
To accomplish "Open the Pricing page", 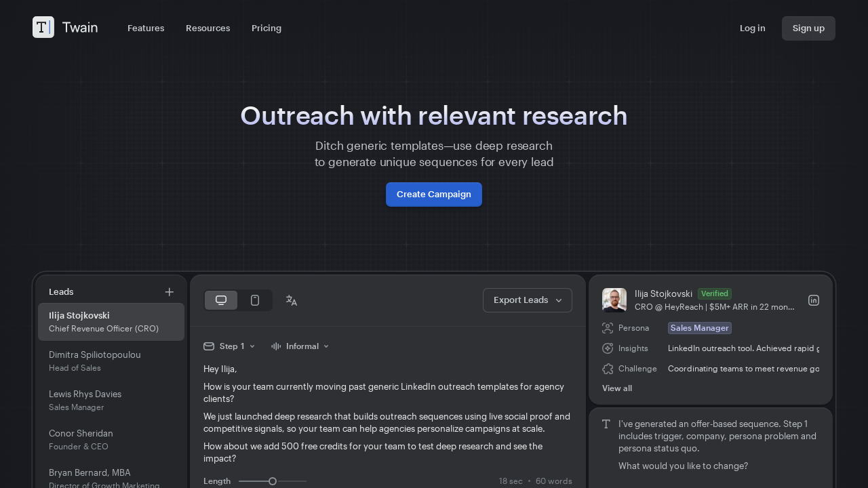I will pos(266,28).
